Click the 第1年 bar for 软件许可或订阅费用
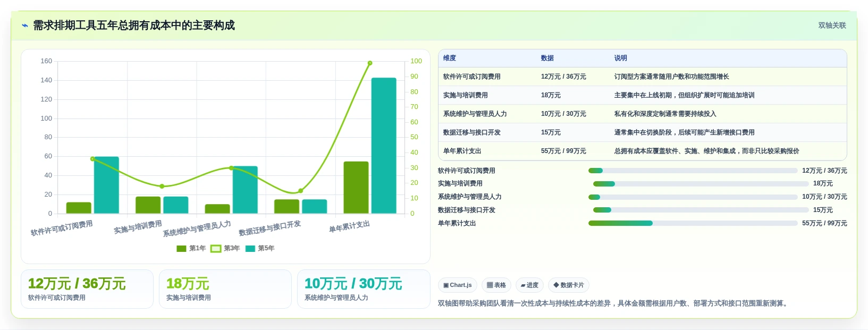868x330 pixels. pyautogui.click(x=79, y=208)
